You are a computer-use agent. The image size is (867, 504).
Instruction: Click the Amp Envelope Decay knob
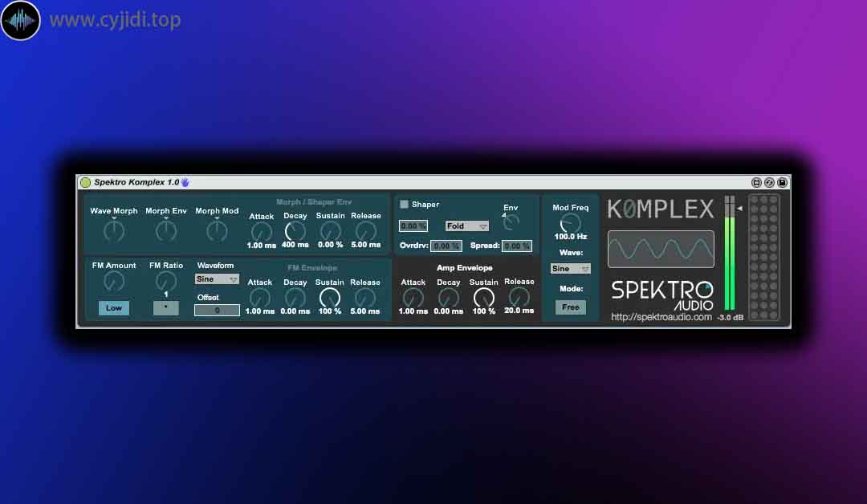pyautogui.click(x=449, y=298)
